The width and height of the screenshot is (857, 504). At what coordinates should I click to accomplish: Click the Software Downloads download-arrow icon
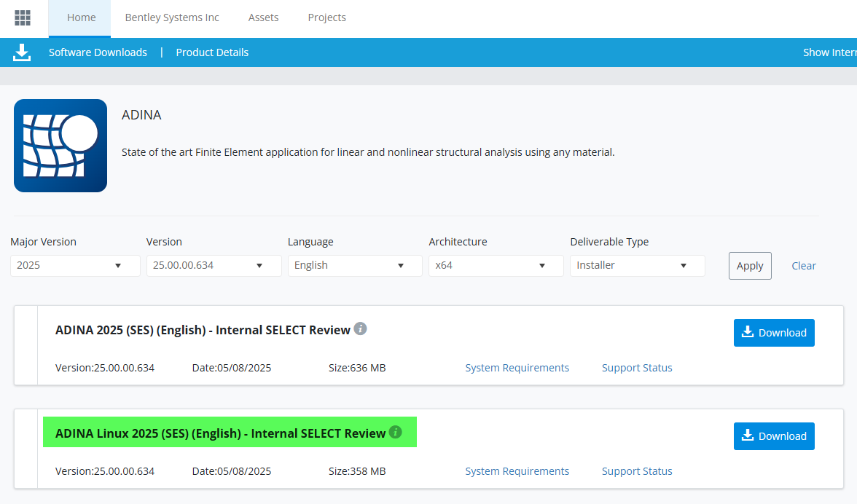[22, 52]
